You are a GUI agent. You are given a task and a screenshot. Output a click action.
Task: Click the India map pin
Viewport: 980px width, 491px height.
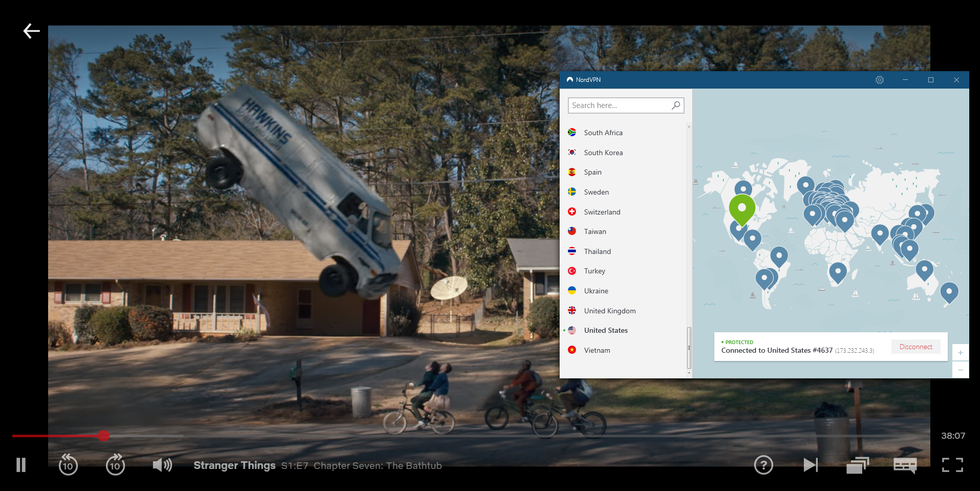pyautogui.click(x=880, y=235)
